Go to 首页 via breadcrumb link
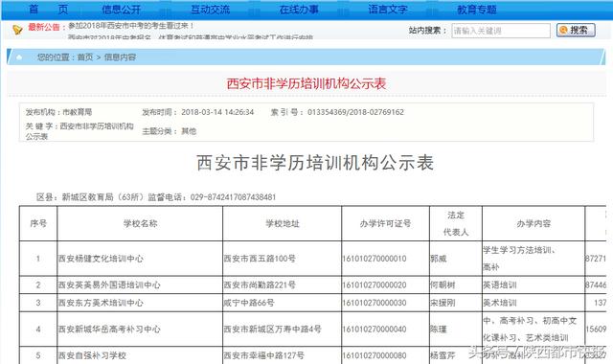The height and width of the screenshot is (364, 613). (x=85, y=57)
